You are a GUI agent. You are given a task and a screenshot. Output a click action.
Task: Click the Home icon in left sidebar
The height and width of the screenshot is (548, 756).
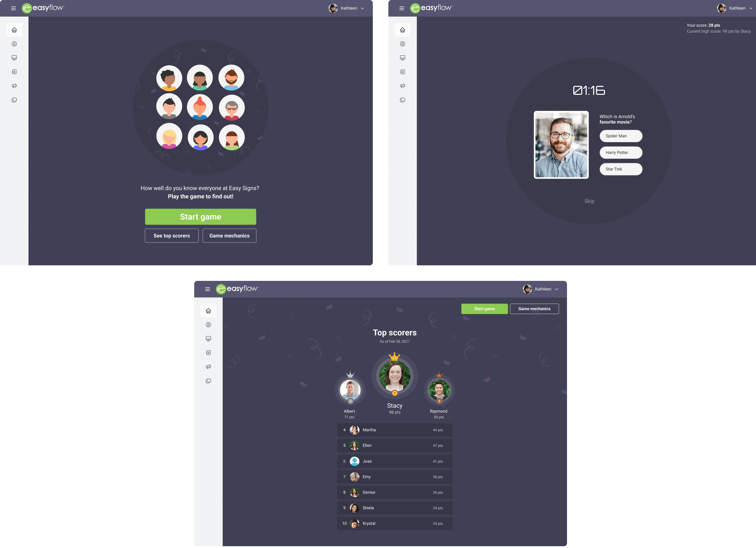(x=14, y=29)
